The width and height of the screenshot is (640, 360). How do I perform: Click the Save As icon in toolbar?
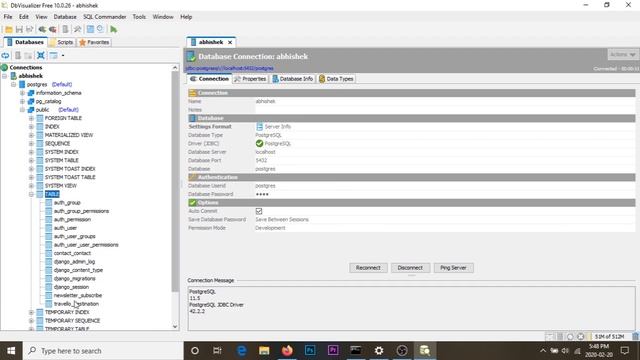pos(29,29)
